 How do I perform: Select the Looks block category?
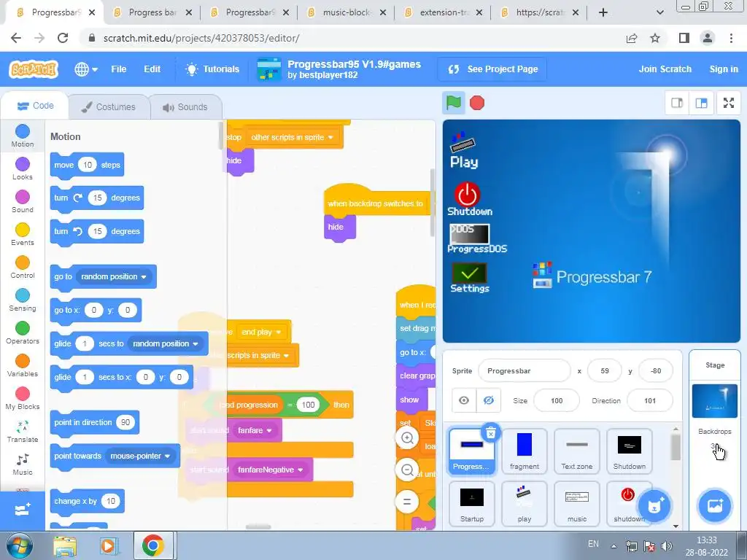23,169
